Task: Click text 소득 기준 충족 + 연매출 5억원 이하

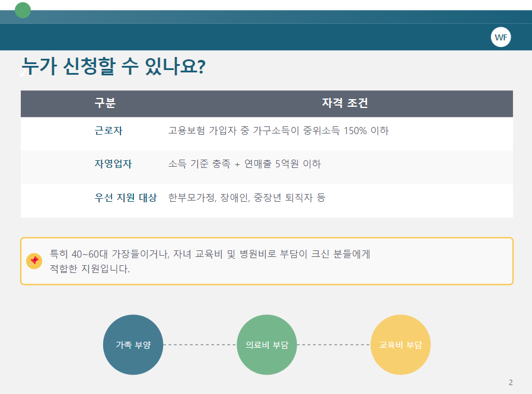Action: [x=244, y=164]
